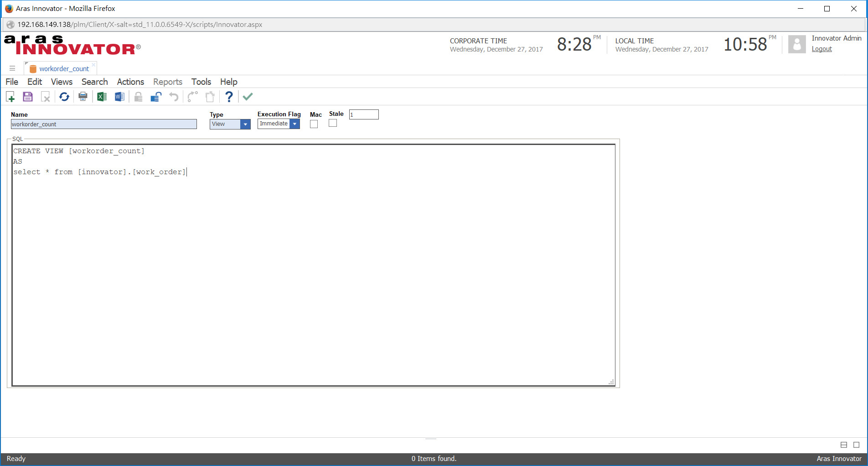Click the LOCAL TIME label
Viewport: 868px width, 466px height.
[x=635, y=41]
